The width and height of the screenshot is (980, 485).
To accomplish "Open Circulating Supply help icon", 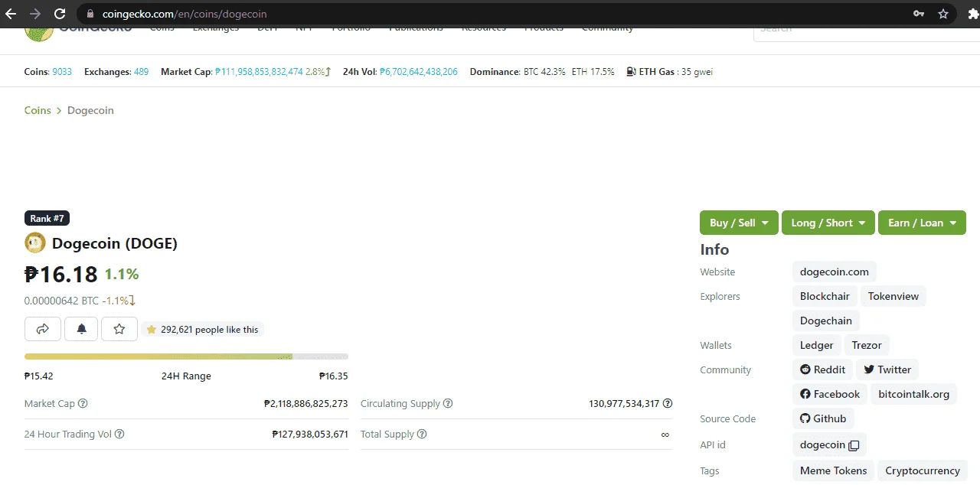I will [x=448, y=404].
